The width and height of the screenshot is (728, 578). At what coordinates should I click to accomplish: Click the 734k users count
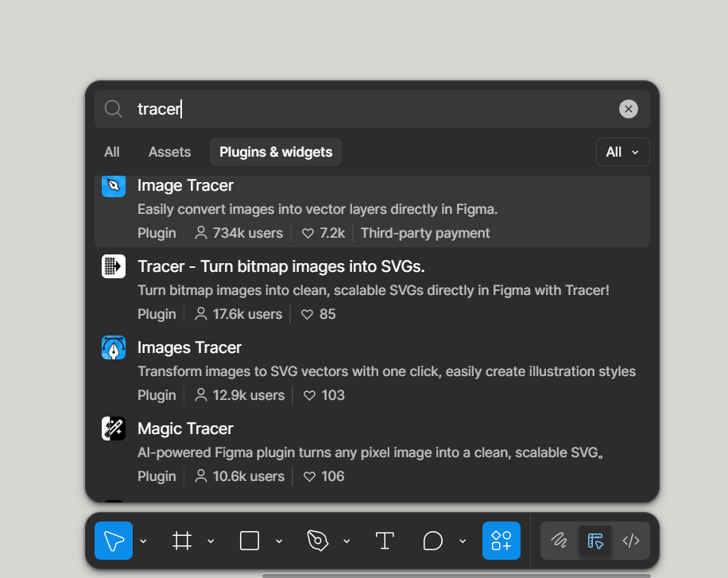tap(238, 233)
